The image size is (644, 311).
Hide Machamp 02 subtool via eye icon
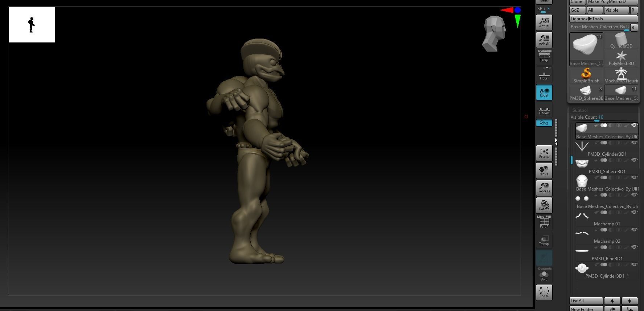coord(634,230)
